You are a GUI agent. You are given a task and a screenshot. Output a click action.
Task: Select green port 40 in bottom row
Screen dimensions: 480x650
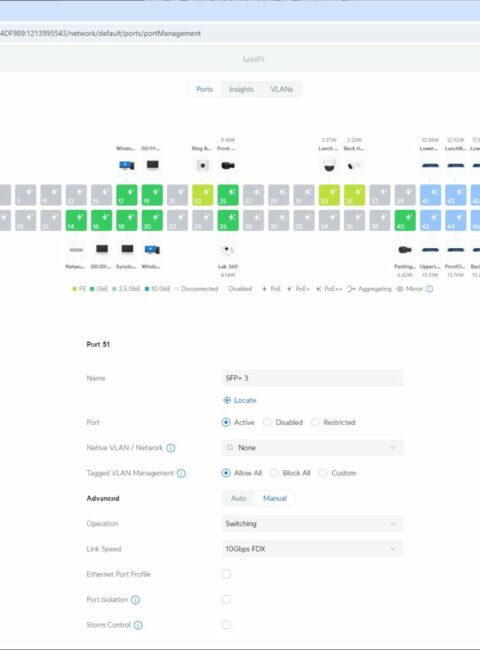(x=405, y=221)
